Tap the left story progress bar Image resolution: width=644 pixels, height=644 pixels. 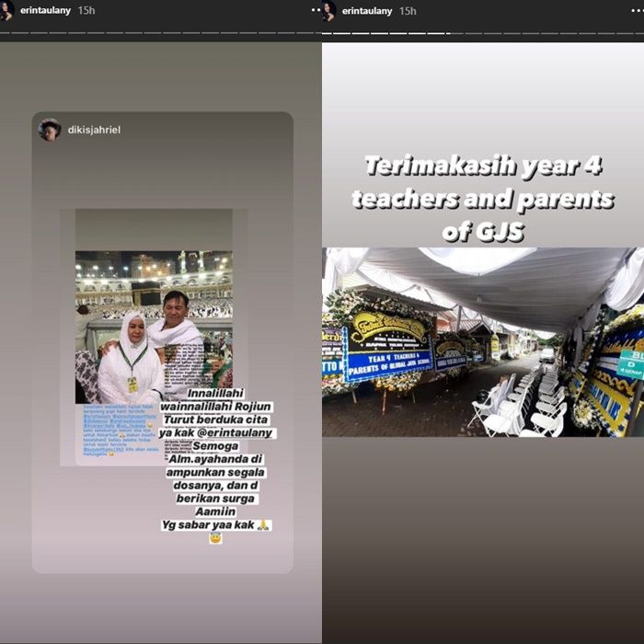click(x=161, y=34)
